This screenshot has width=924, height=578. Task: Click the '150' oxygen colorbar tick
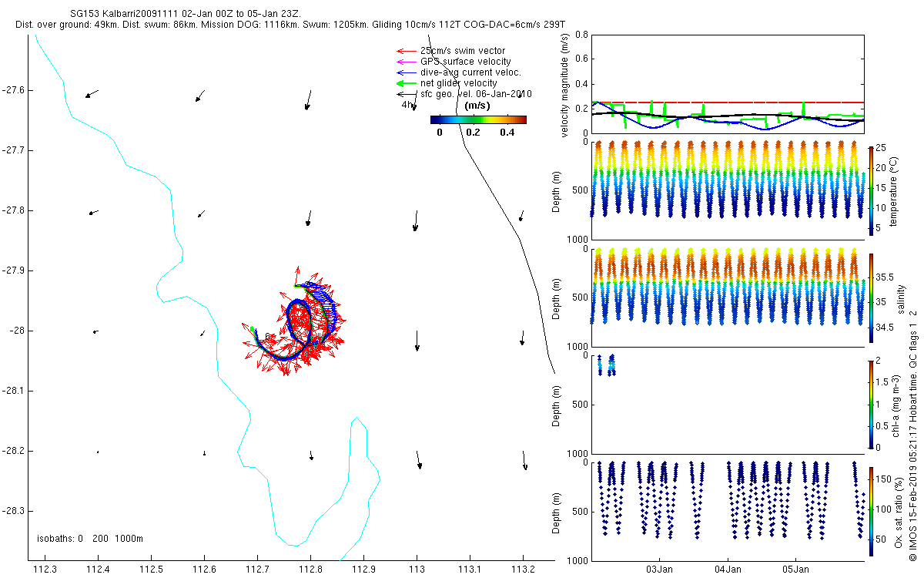point(882,479)
